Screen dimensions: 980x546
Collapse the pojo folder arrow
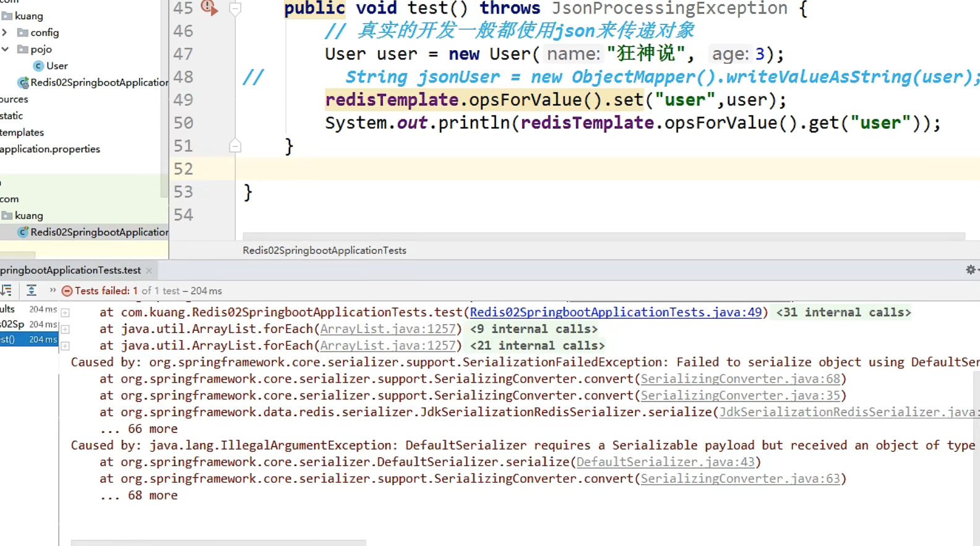tap(5, 49)
